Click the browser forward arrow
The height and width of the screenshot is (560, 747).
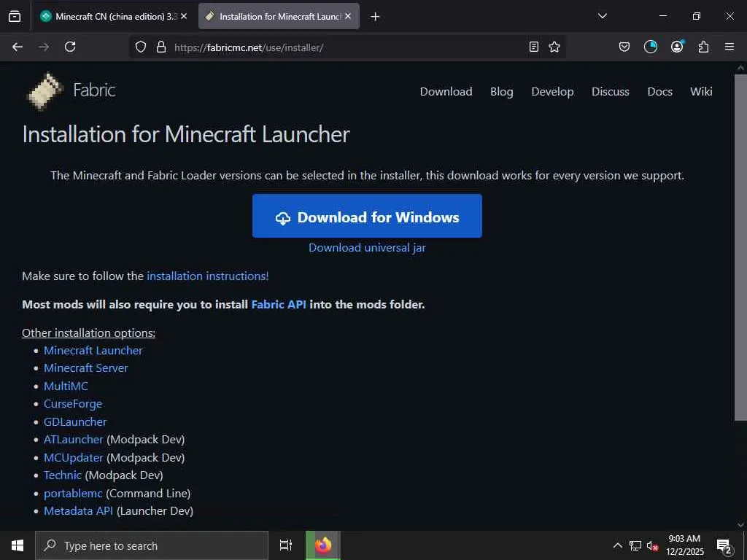44,47
